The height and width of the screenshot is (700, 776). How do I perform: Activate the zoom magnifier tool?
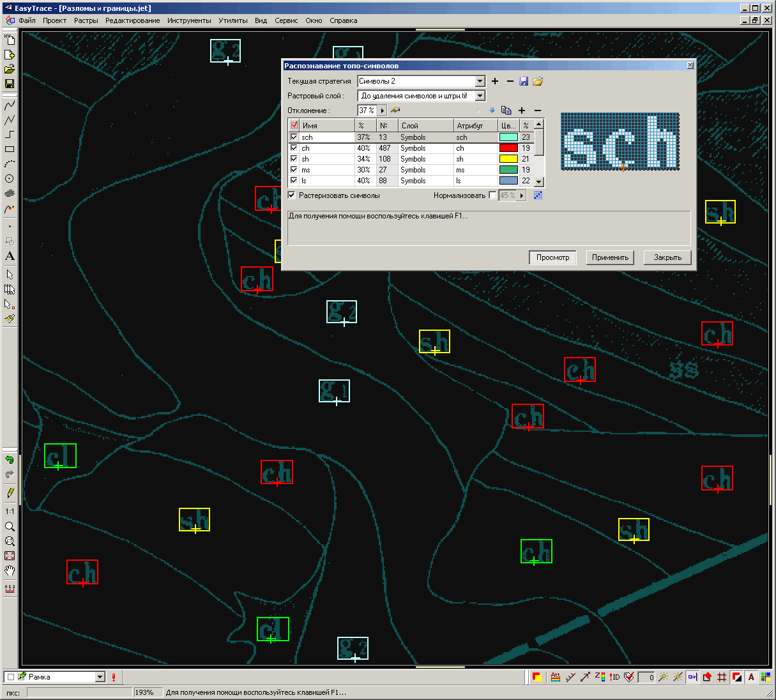10,527
